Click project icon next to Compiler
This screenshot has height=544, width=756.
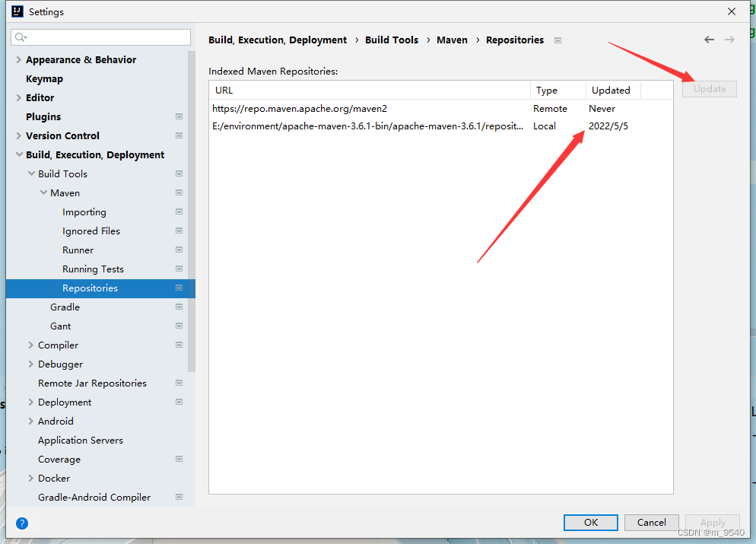tap(179, 345)
